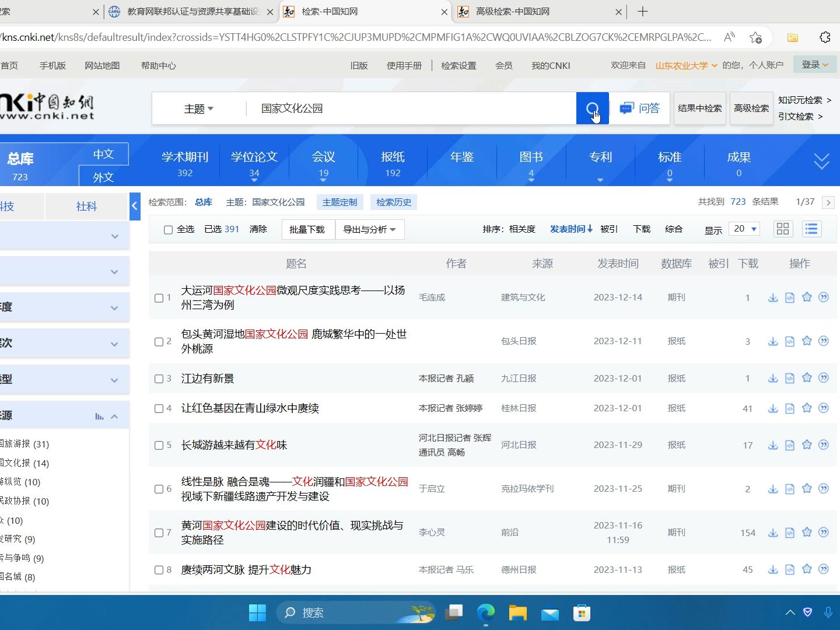
Task: Open HTML reading for result 2
Action: click(790, 341)
